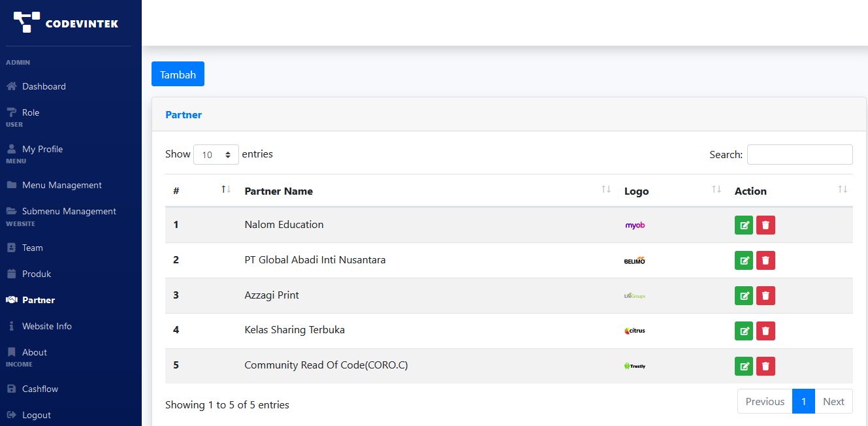The width and height of the screenshot is (868, 426).
Task: Go to Menu Management in sidebar
Action: (61, 186)
